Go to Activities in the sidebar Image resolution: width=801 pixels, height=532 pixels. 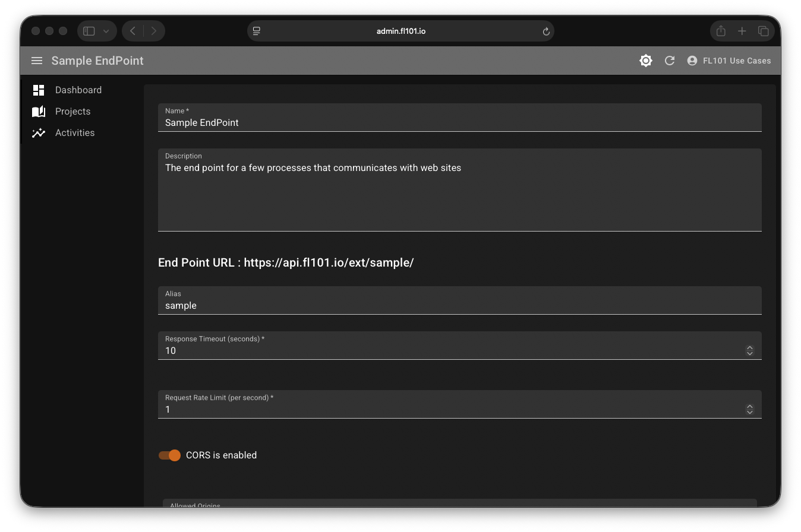tap(75, 133)
